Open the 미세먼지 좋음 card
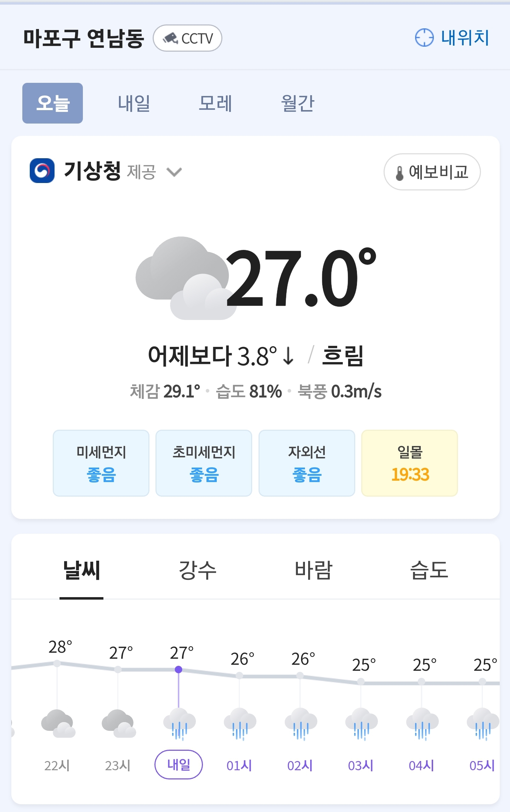Viewport: 510px width, 812px height. coord(101,463)
